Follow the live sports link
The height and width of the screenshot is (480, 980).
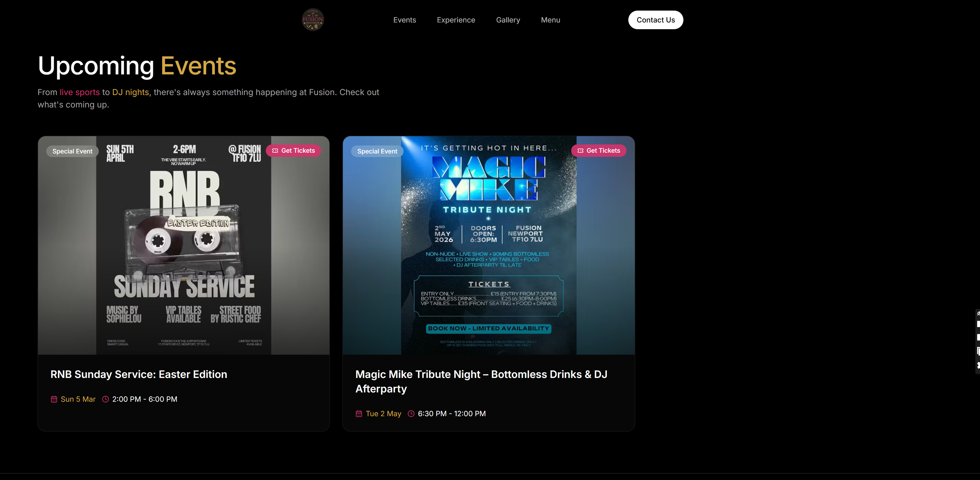79,92
